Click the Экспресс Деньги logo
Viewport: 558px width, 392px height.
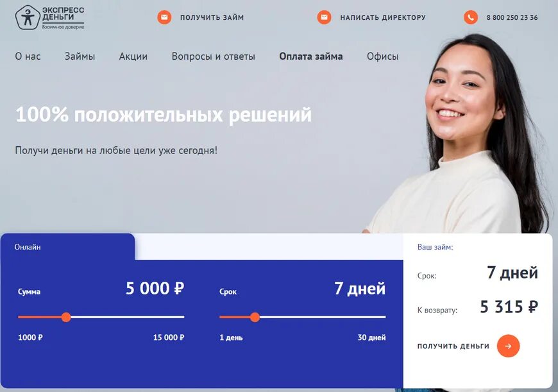[x=50, y=17]
